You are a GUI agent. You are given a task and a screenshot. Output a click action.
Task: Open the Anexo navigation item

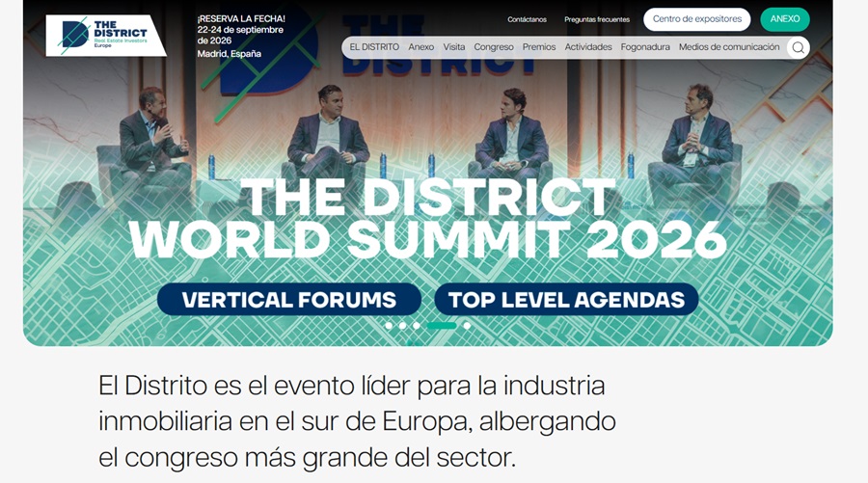420,47
